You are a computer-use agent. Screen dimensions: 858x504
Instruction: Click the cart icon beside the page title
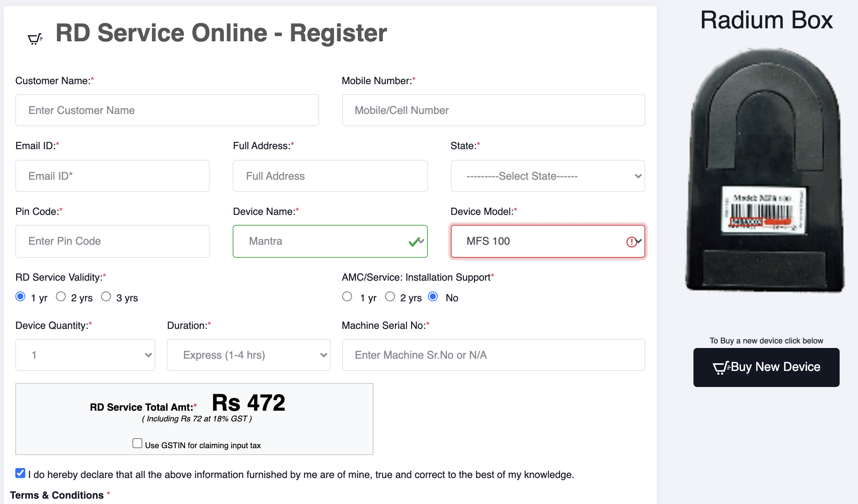[35, 39]
